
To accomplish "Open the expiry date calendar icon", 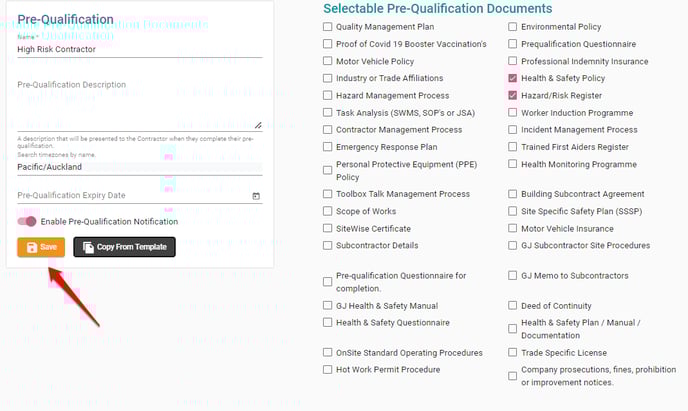I will (256, 196).
